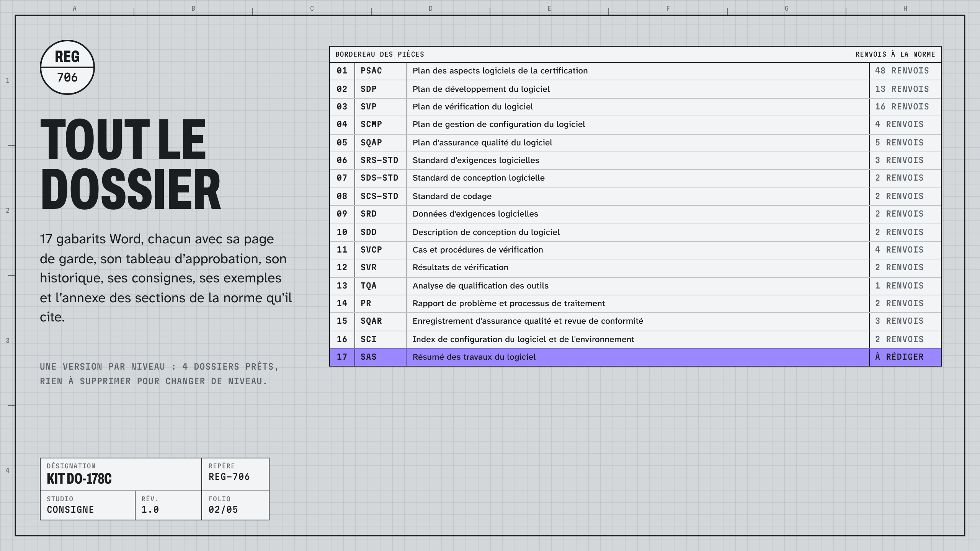
Task: Click the '16 RENVOIS' cell for SVP
Action: click(x=905, y=107)
